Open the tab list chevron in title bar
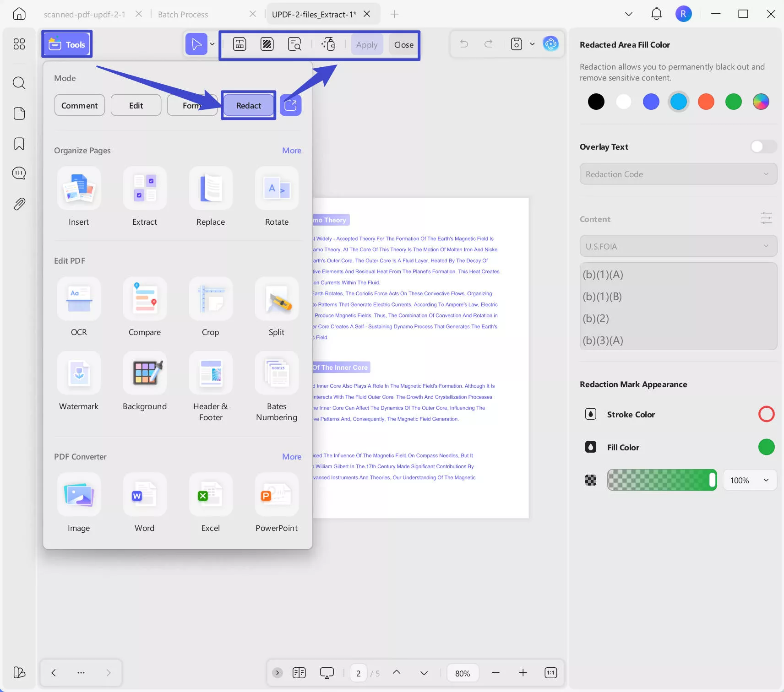 pyautogui.click(x=629, y=14)
